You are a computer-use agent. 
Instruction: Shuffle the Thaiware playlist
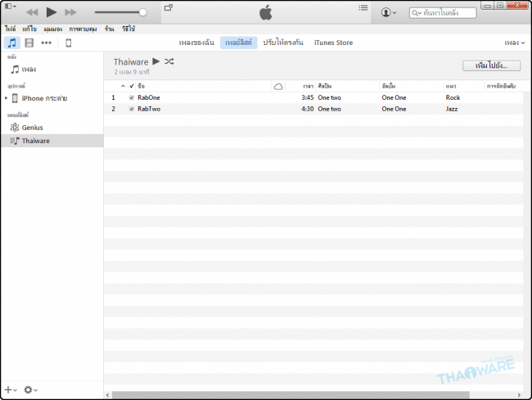tap(169, 61)
